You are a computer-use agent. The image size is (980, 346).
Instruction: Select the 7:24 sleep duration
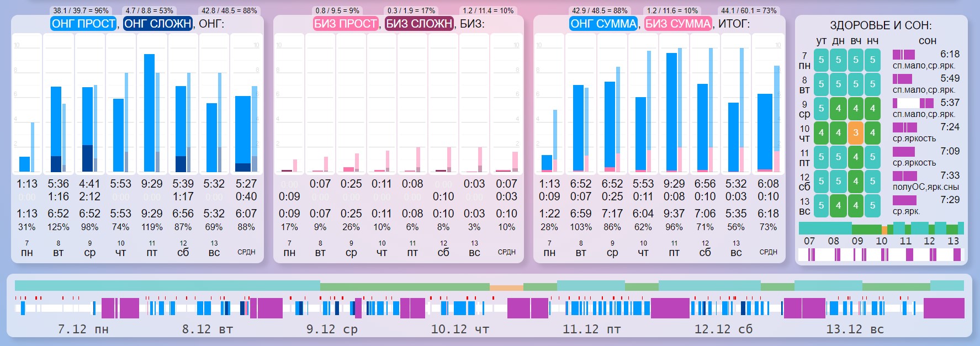tap(950, 127)
